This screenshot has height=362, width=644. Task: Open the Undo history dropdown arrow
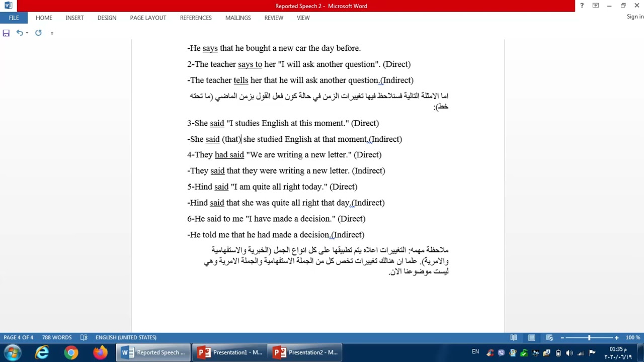click(27, 33)
